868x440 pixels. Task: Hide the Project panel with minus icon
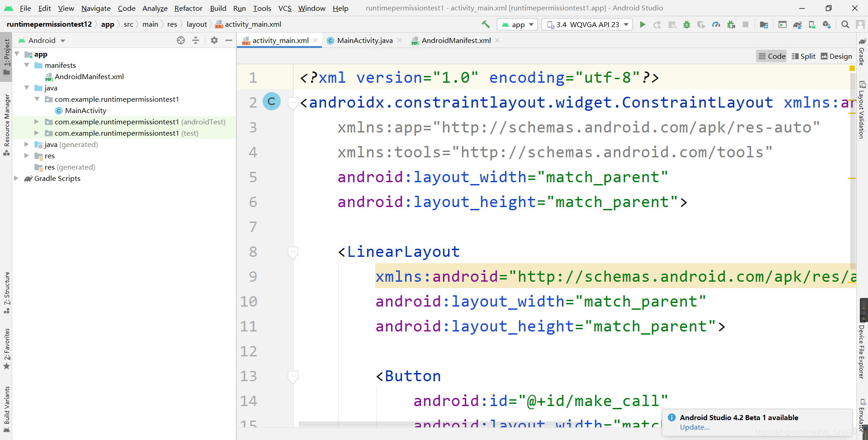pyautogui.click(x=229, y=40)
